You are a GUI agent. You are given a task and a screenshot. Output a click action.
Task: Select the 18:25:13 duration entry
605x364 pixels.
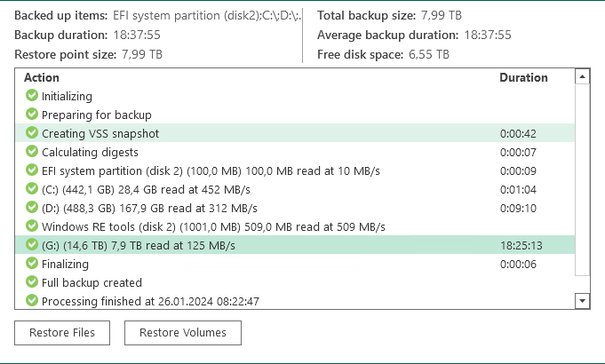pos(521,245)
